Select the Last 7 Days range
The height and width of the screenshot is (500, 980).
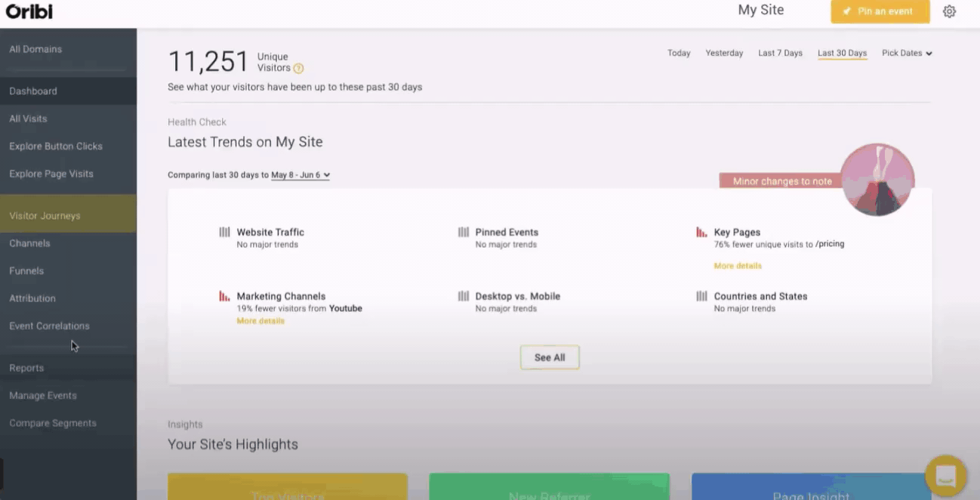tap(780, 54)
